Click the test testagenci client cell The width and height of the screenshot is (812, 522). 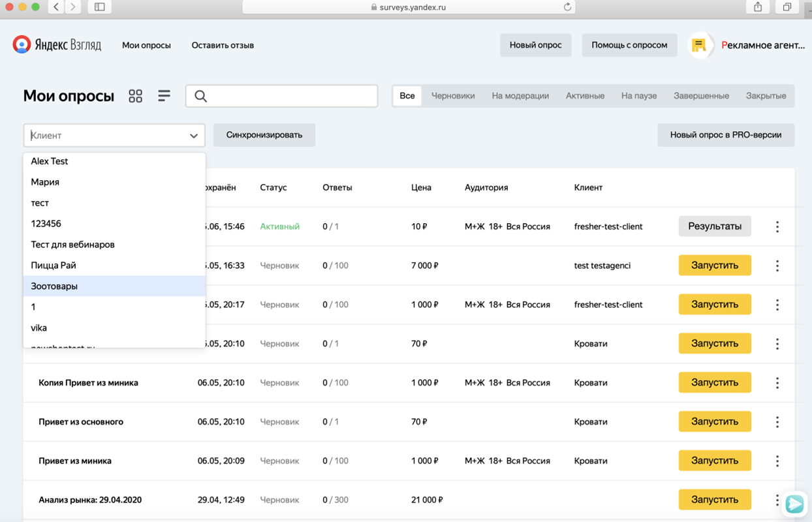[602, 266]
